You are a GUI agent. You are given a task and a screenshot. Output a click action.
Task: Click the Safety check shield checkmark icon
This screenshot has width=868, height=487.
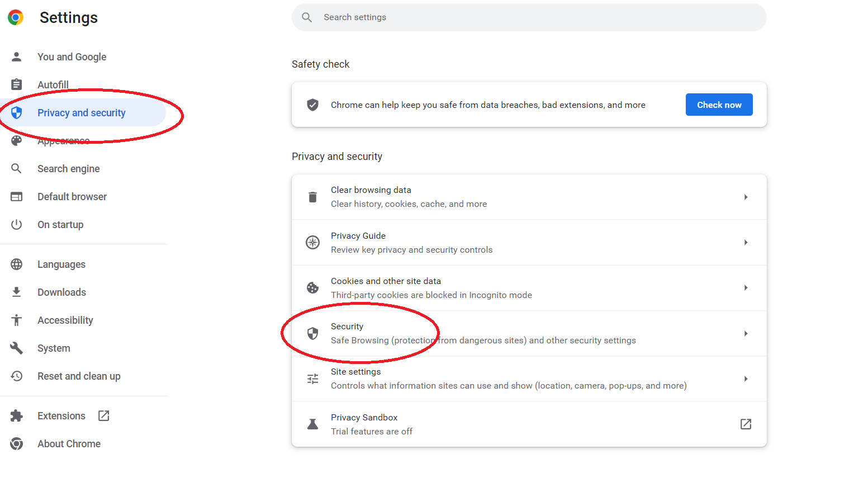312,105
